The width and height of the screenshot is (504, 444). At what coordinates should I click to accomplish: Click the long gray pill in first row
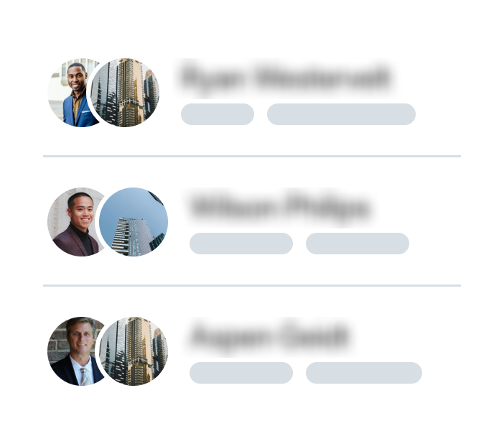point(341,114)
